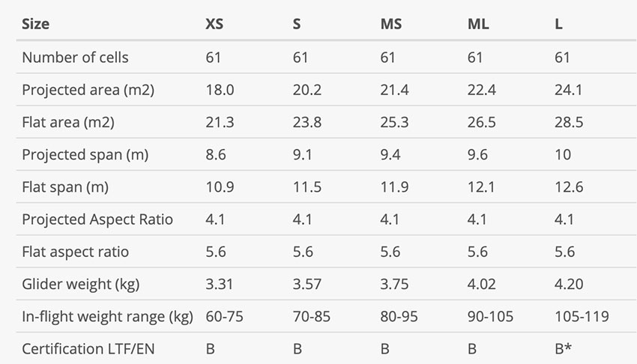Viewport: 637px width, 364px height.
Task: Select the 105-119 weight range cell
Action: (x=582, y=316)
